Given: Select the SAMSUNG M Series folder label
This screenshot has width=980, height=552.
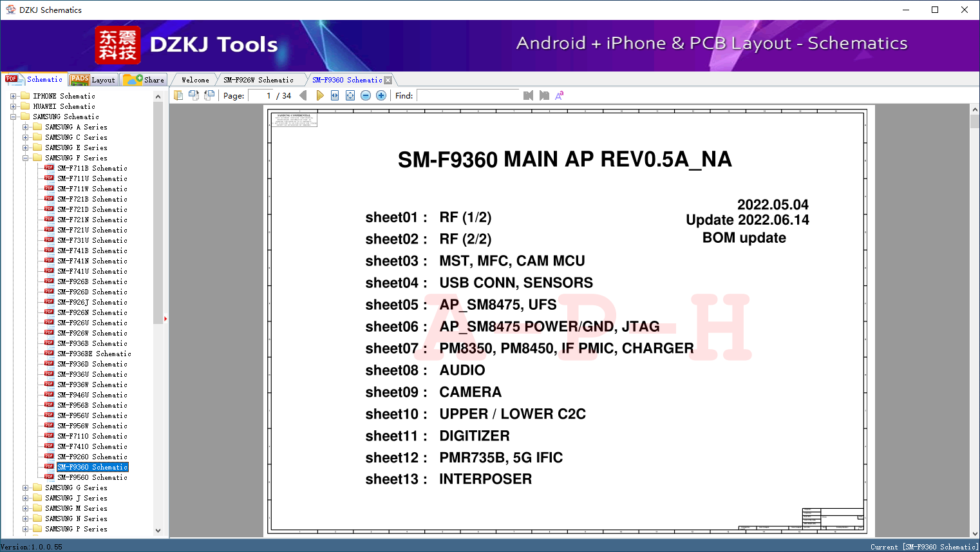Looking at the screenshot, I should click(76, 508).
